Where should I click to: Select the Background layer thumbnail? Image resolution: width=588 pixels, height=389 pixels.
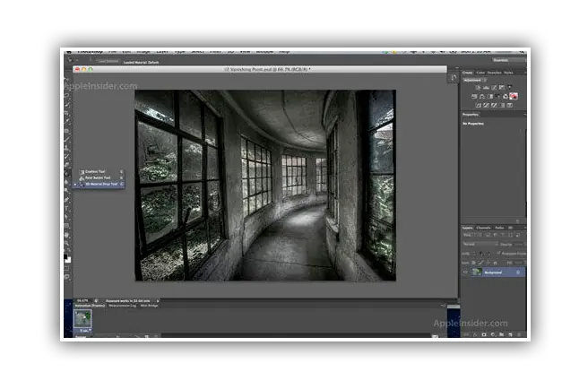476,272
